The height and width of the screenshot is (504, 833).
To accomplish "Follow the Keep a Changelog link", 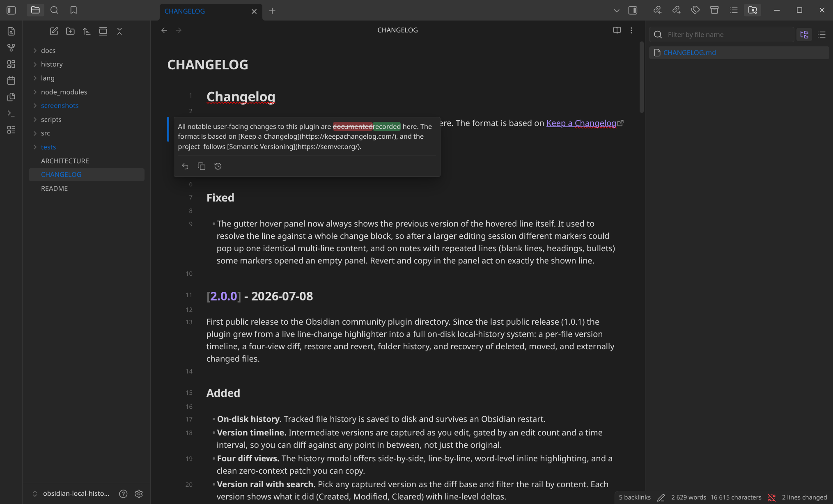I will pos(581,123).
